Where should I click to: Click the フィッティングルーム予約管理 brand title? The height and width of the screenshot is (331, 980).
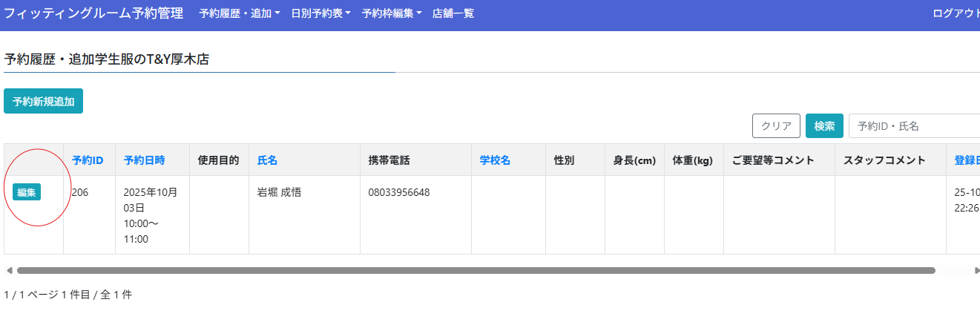tap(93, 13)
